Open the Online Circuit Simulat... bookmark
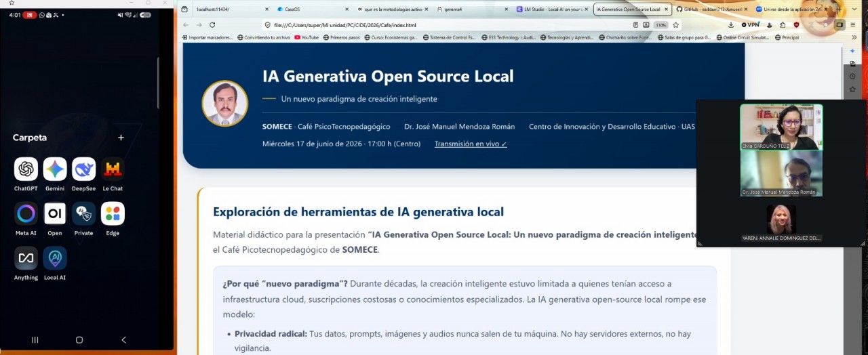This screenshot has height=355, width=868. point(743,38)
